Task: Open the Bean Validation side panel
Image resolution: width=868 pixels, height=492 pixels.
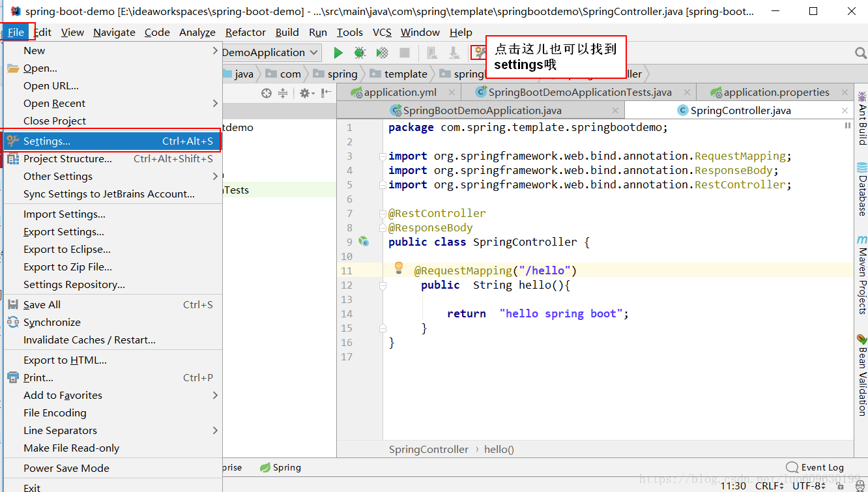Action: click(862, 374)
